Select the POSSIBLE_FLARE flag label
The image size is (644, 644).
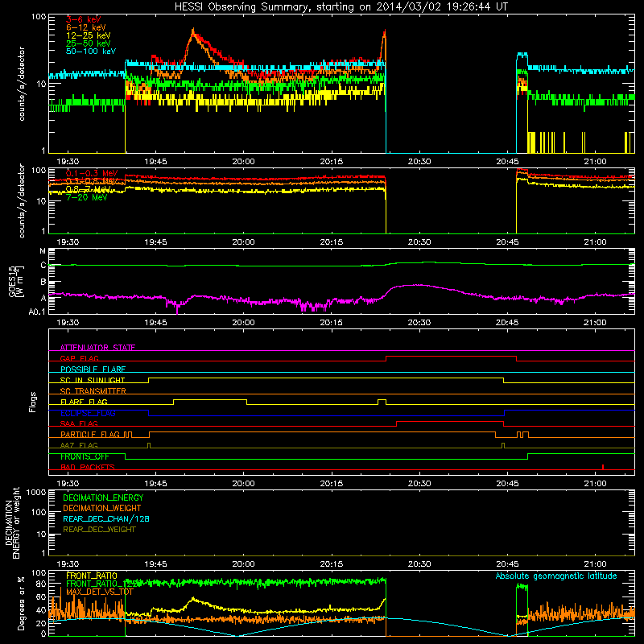point(93,369)
